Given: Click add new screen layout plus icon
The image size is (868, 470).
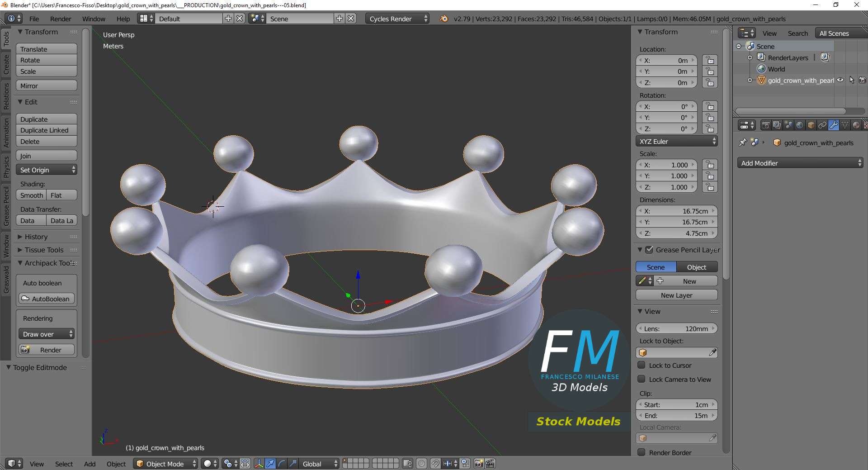Looking at the screenshot, I should (228, 19).
